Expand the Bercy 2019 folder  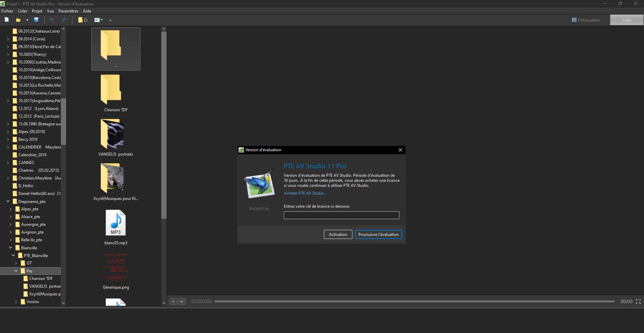point(8,139)
